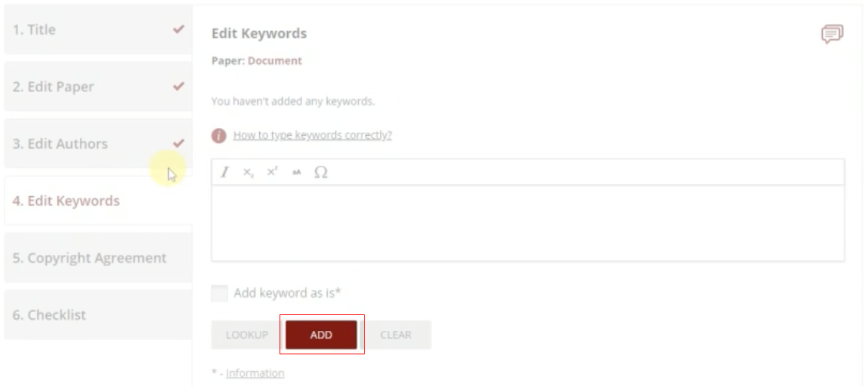Apply superscript formatting
Screen dimensions: 868x386
[272, 173]
